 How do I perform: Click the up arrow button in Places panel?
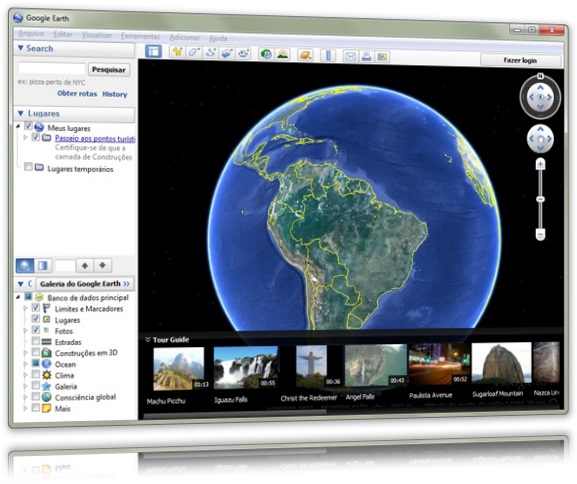point(85,265)
